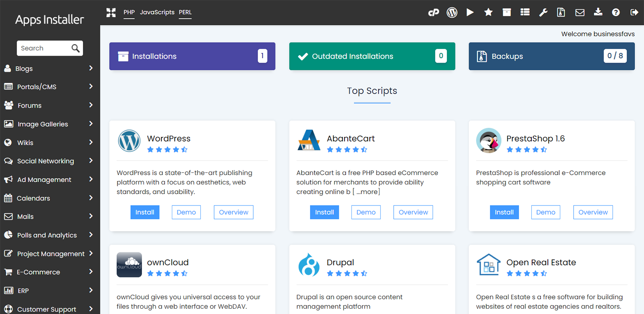Click the Search input field
This screenshot has width=644, height=314.
point(44,48)
